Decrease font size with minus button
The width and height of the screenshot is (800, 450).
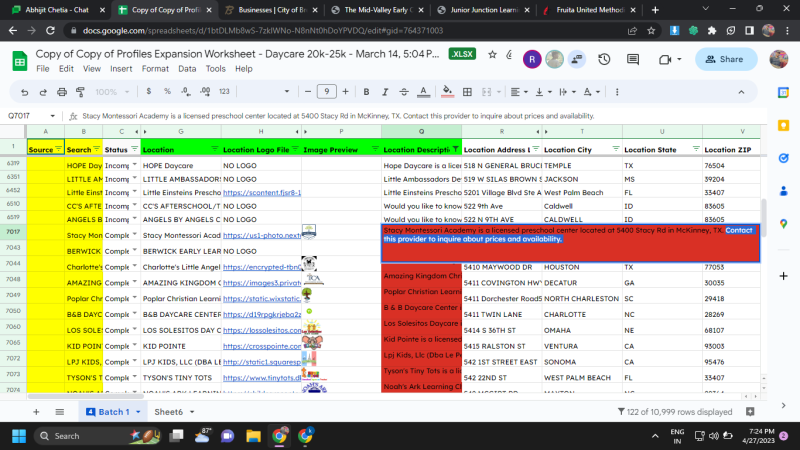(308, 92)
